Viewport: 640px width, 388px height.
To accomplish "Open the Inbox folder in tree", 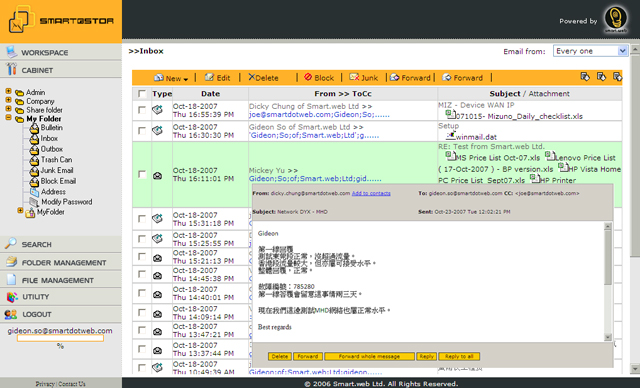I will (x=49, y=138).
